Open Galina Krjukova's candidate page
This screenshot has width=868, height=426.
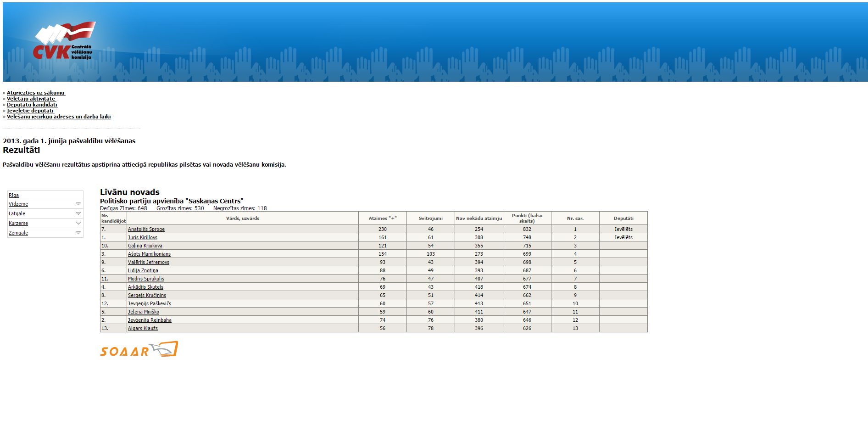coord(145,246)
